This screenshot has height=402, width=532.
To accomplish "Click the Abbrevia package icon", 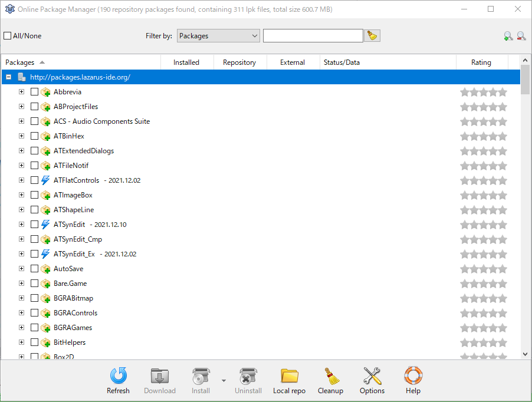I will click(45, 92).
